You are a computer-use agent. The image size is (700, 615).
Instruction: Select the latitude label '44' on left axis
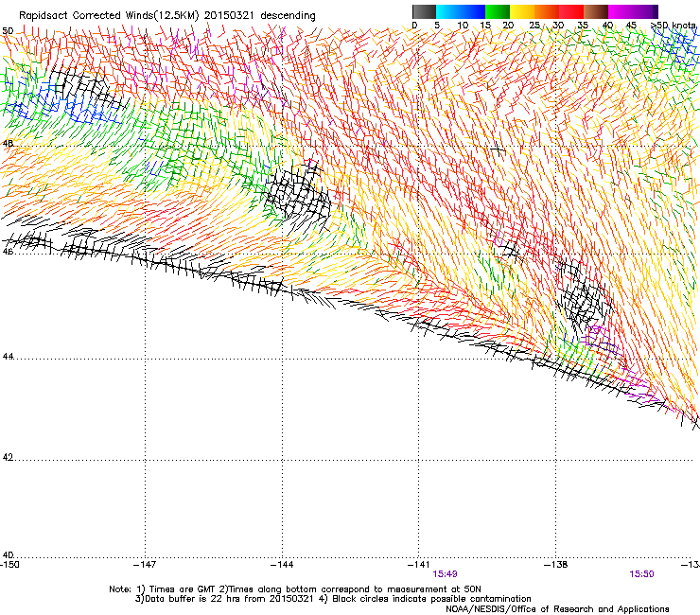click(8, 357)
